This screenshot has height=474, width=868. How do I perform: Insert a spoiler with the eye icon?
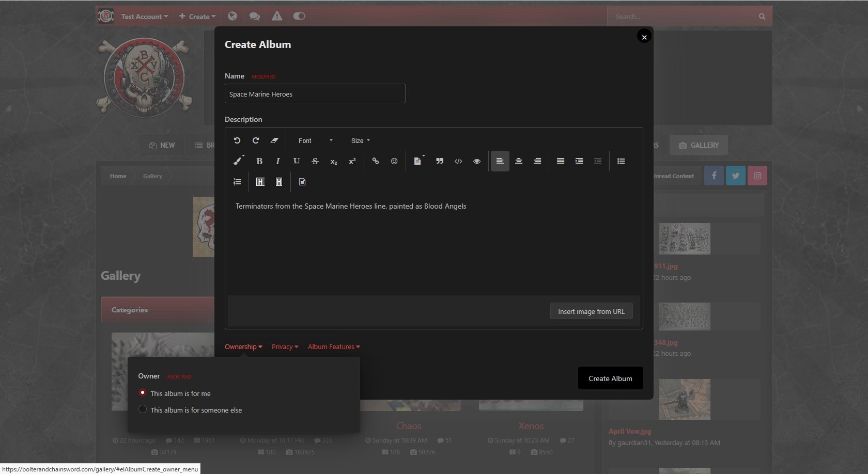click(x=477, y=161)
